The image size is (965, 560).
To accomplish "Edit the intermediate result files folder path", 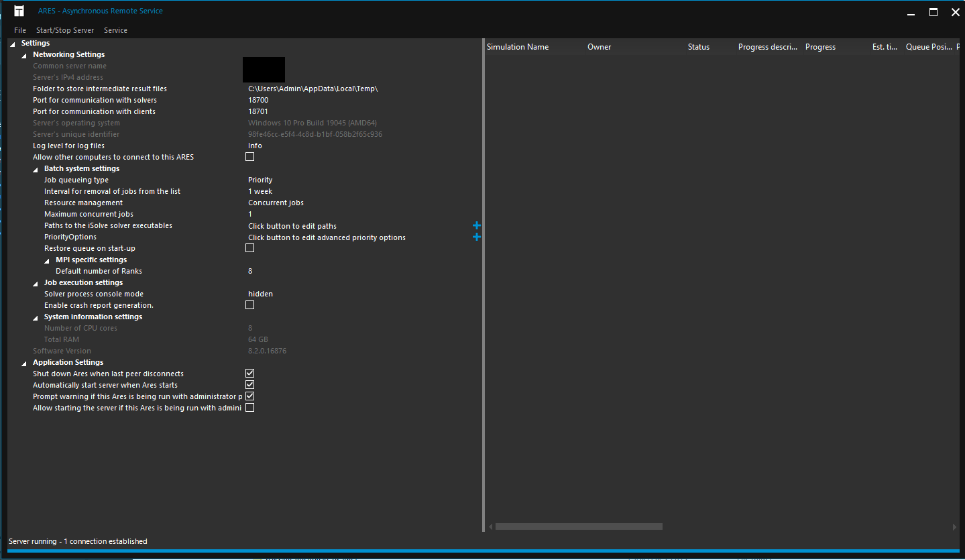I will coord(313,89).
